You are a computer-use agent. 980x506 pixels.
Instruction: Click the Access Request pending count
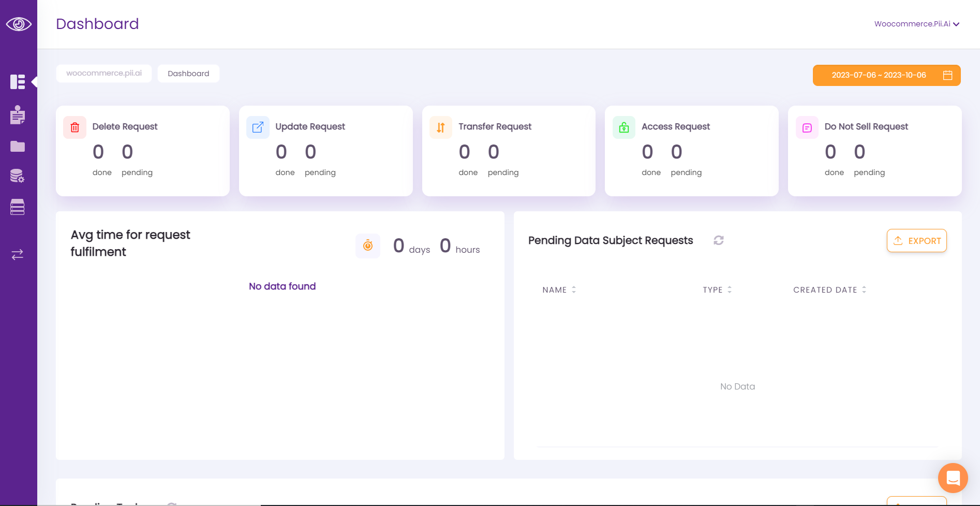pyautogui.click(x=676, y=152)
